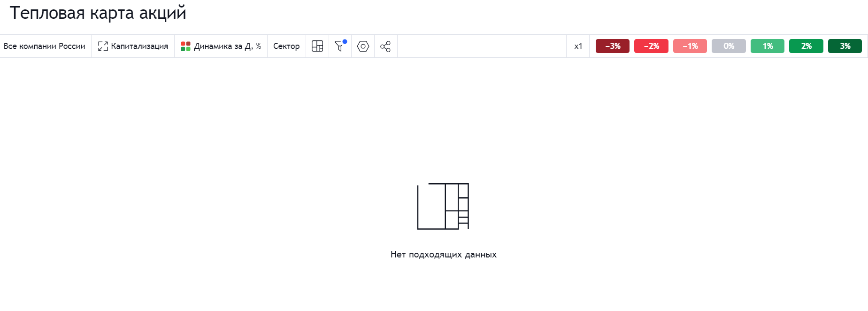Open the filter funnel icon

pos(340,46)
